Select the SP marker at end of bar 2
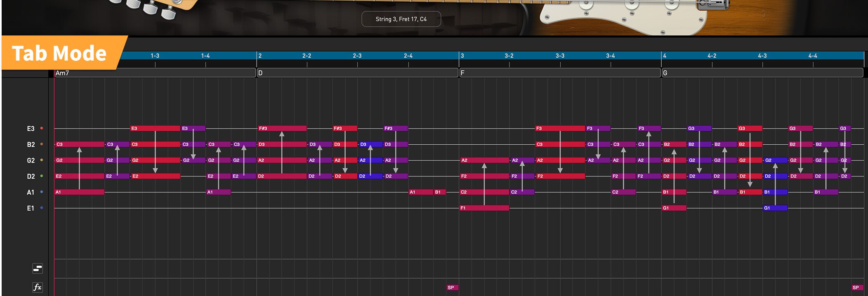The height and width of the screenshot is (296, 868). [x=452, y=287]
